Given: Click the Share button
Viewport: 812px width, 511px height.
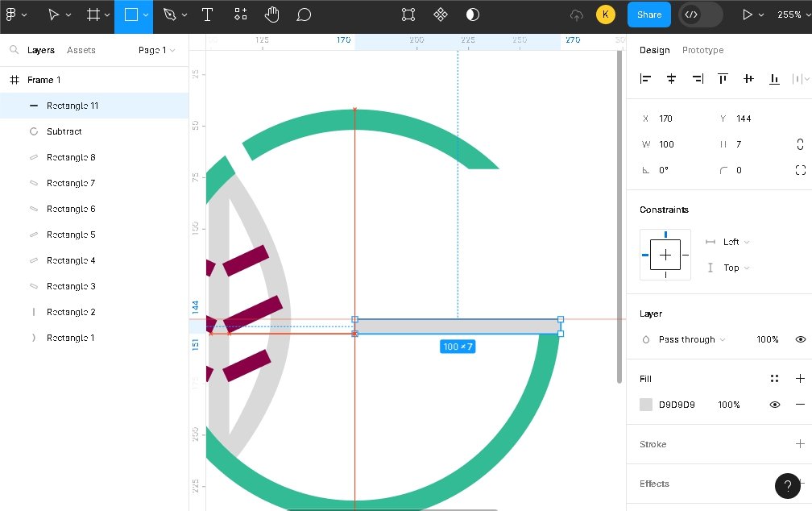Looking at the screenshot, I should [648, 15].
